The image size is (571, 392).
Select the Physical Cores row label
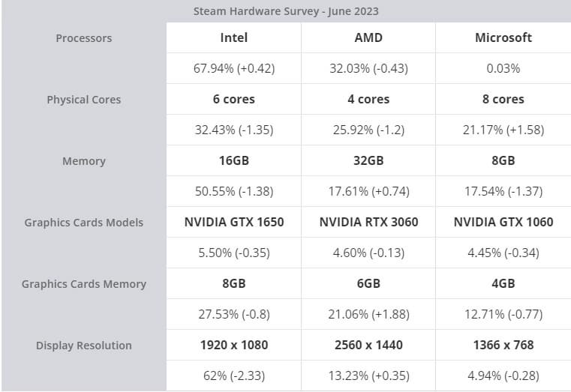point(84,100)
